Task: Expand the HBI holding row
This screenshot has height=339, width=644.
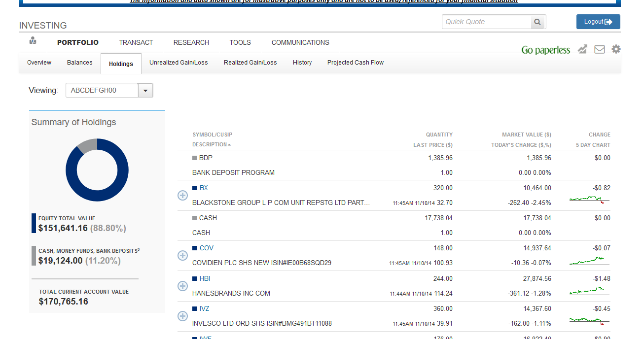Action: (x=182, y=286)
